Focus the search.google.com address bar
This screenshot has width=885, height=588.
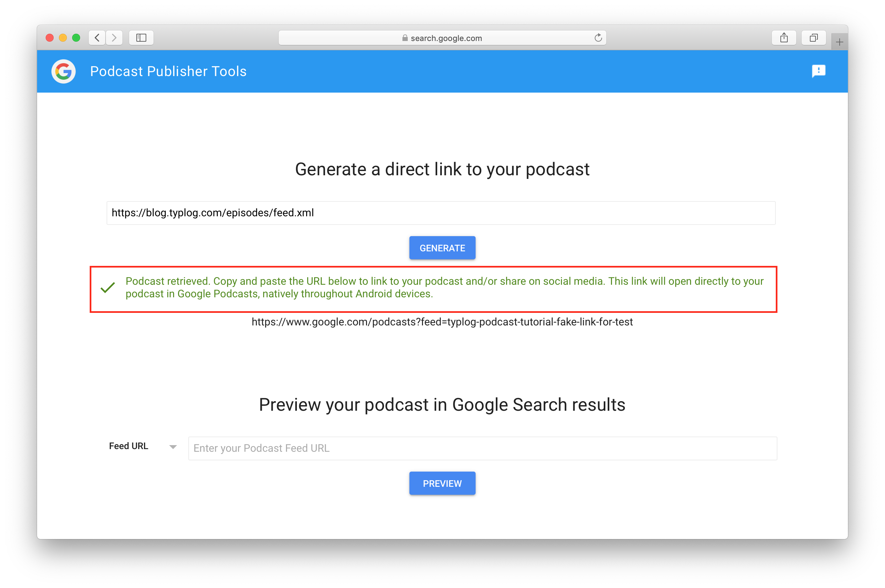[x=442, y=38]
